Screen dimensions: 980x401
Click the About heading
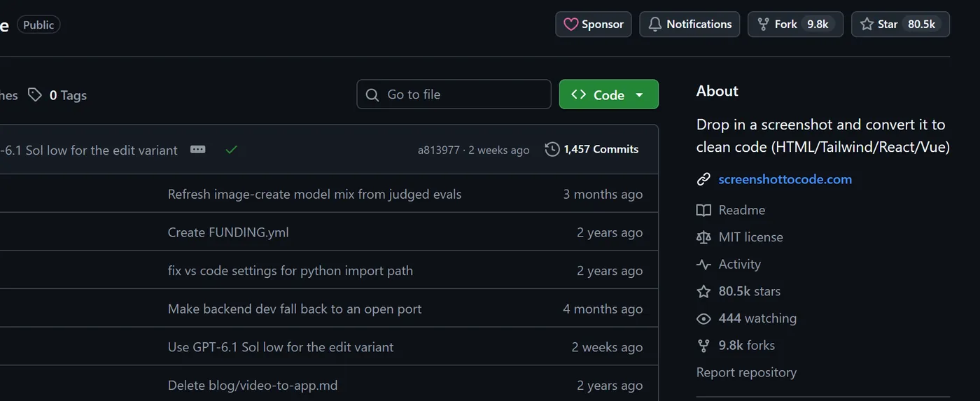(x=717, y=91)
